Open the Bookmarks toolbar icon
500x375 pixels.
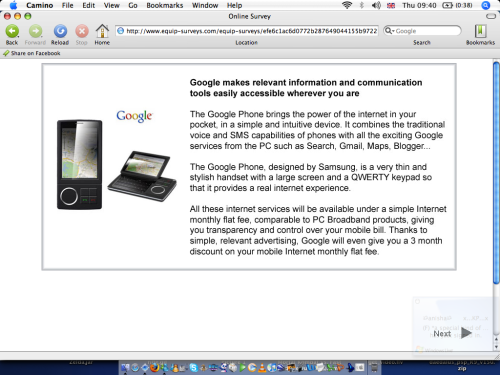(480, 31)
